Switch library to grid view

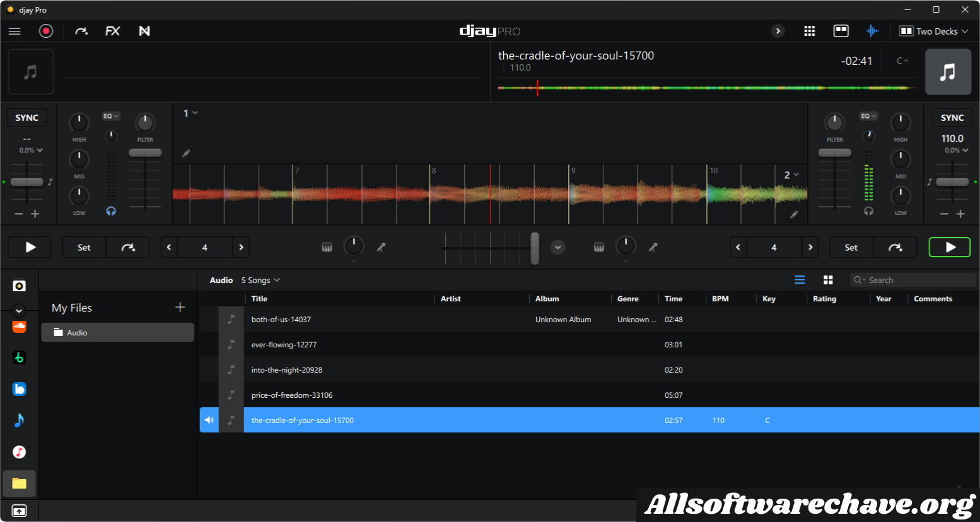pyautogui.click(x=828, y=280)
